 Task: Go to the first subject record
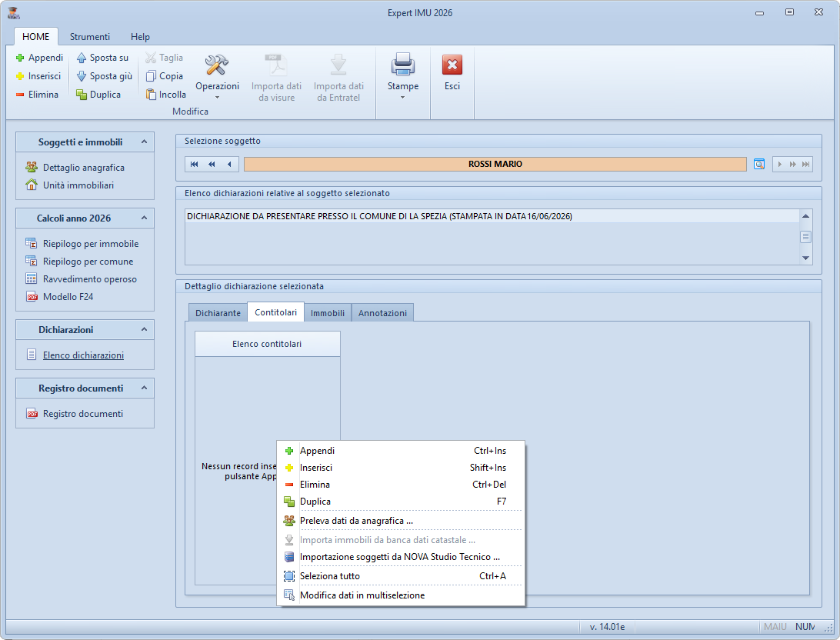pos(195,164)
